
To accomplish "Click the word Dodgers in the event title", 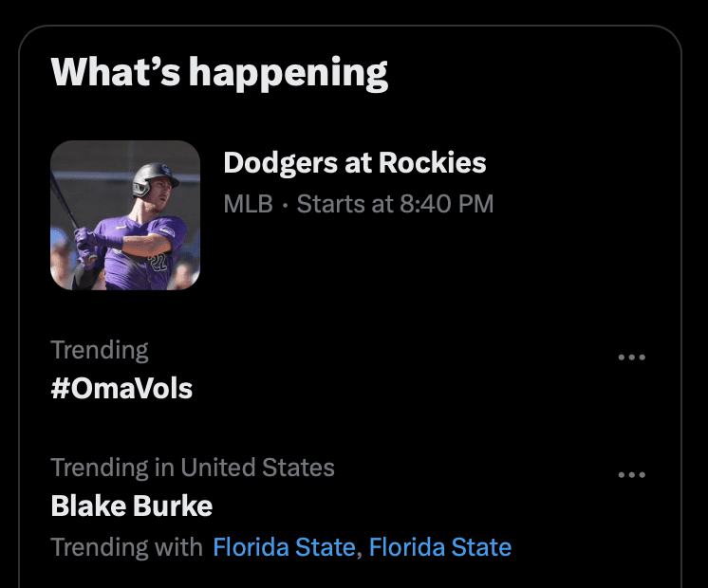I will pos(276,163).
